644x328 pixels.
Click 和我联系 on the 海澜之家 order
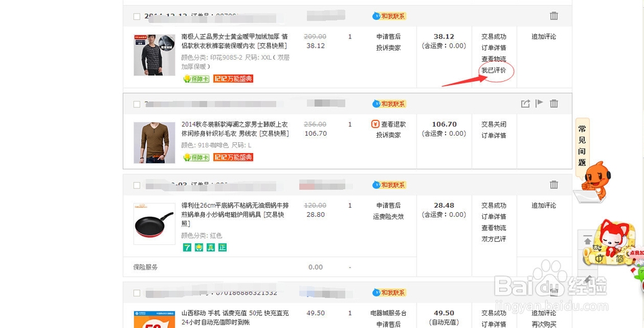point(389,104)
